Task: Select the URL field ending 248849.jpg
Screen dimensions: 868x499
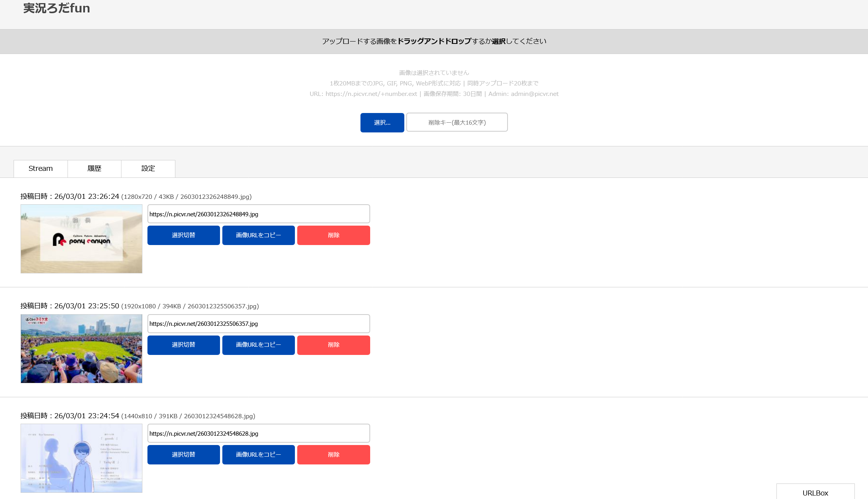Action: click(x=258, y=214)
